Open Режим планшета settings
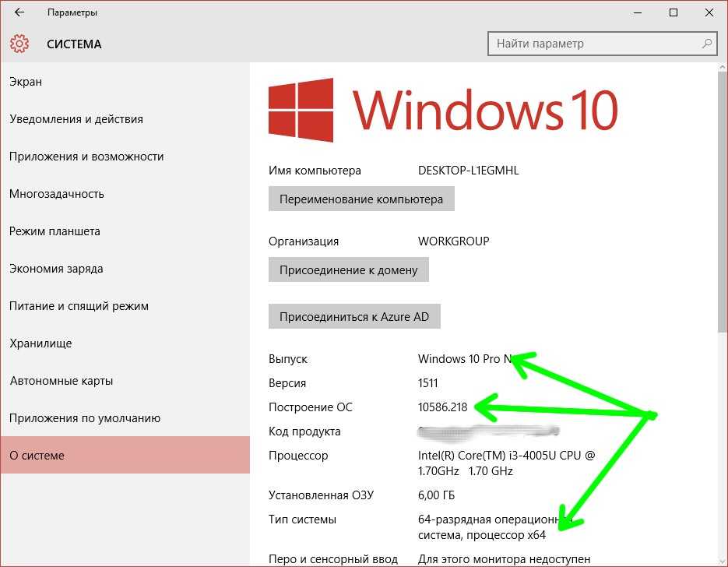This screenshot has height=567, width=728. tap(125, 231)
